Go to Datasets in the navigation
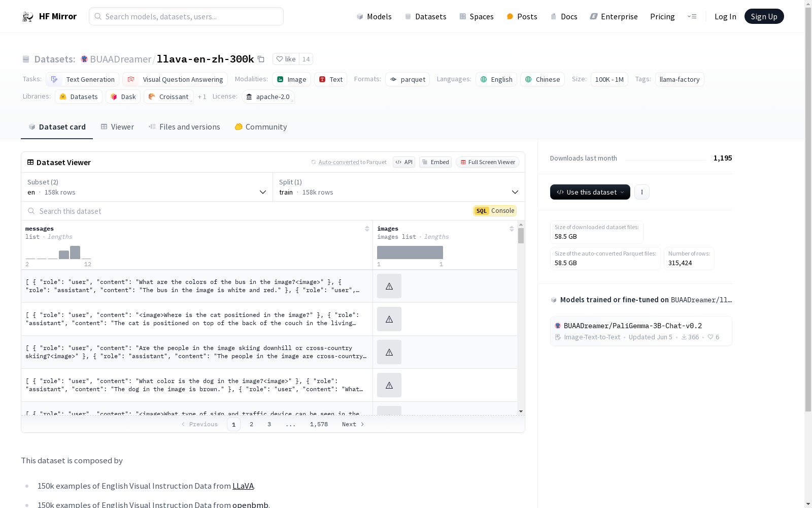 [425, 16]
